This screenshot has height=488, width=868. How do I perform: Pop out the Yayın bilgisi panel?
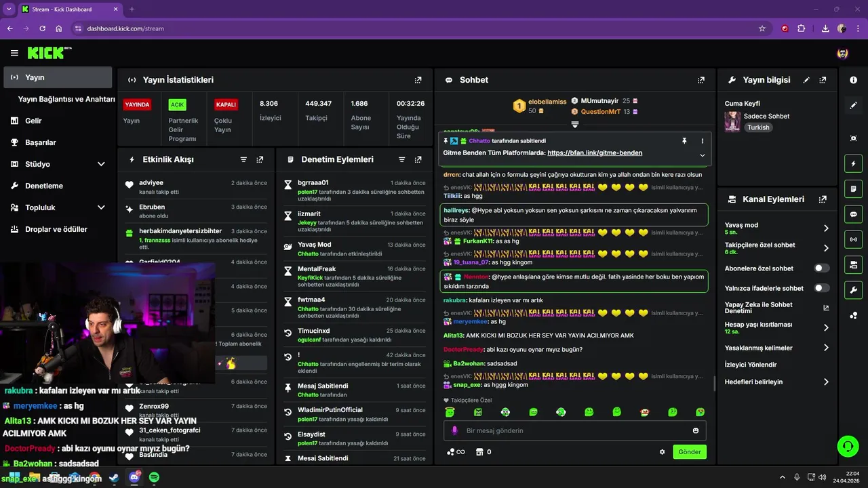coord(823,80)
